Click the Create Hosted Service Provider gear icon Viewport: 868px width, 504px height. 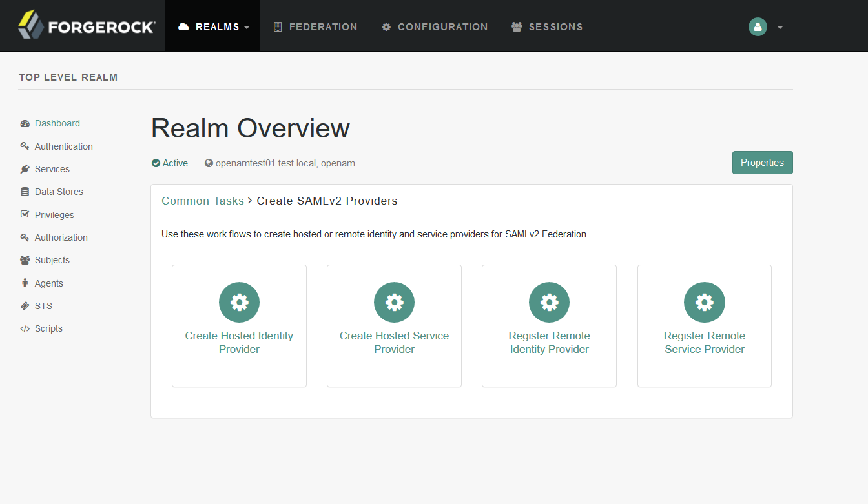[394, 302]
